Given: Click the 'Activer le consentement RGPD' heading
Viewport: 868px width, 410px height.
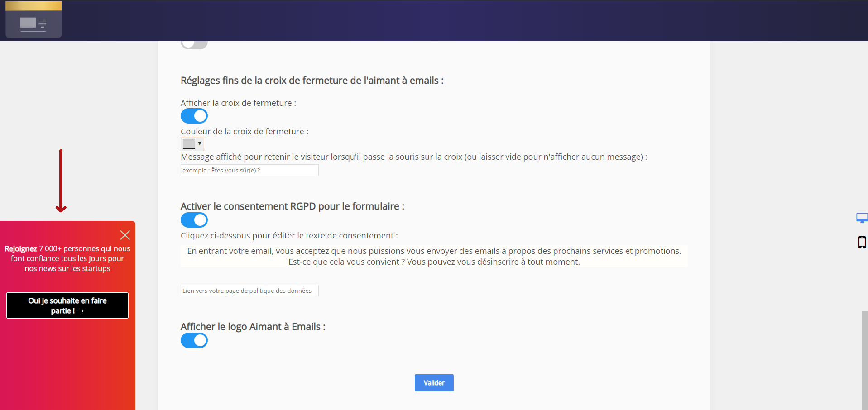Looking at the screenshot, I should pyautogui.click(x=292, y=206).
